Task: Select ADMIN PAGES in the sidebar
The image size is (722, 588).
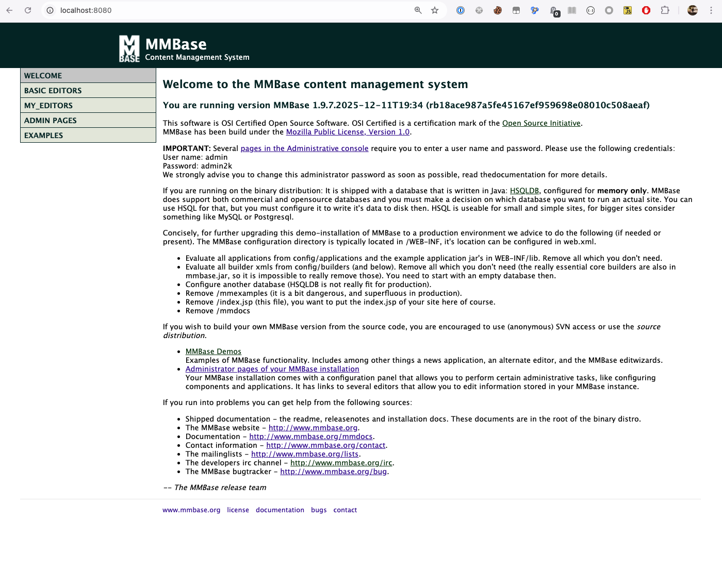Action: (50, 120)
